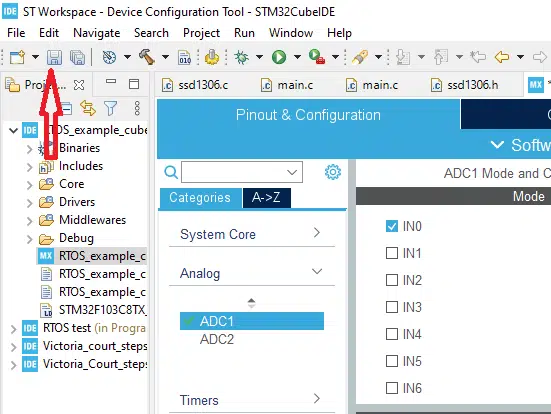Expand the Includes folder

coord(30,167)
